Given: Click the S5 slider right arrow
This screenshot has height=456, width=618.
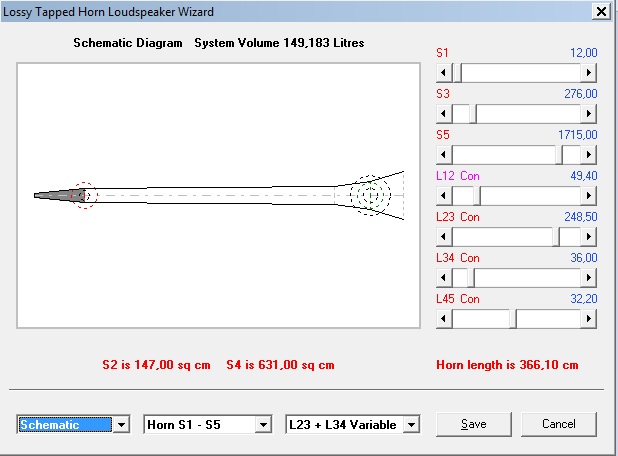Looking at the screenshot, I should tap(588, 154).
